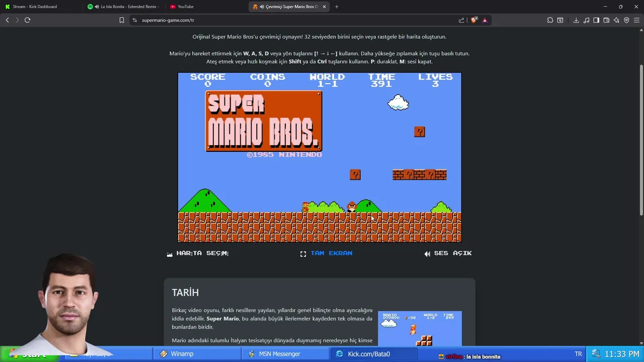Open Winamp from the taskbar
This screenshot has width=644, height=362.
click(197, 354)
